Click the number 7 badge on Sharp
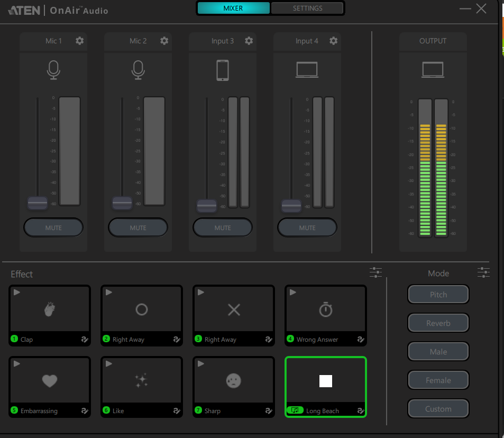Viewport: 504px width, 438px height. click(198, 410)
